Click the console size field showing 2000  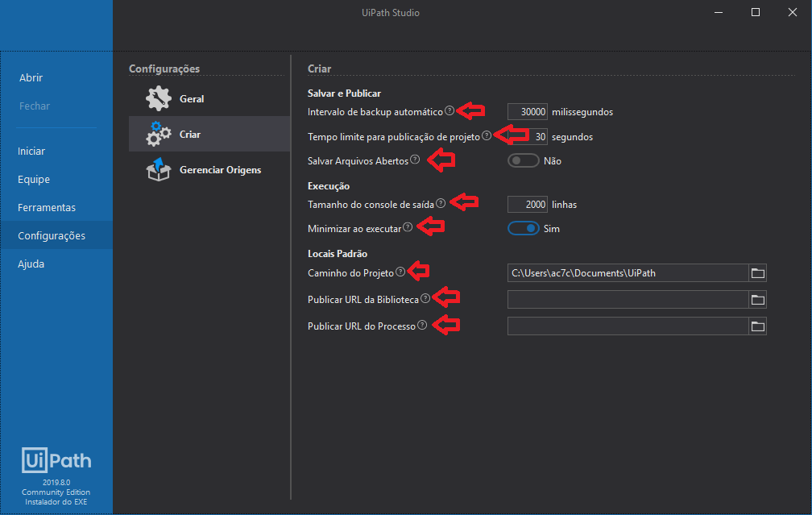point(527,205)
